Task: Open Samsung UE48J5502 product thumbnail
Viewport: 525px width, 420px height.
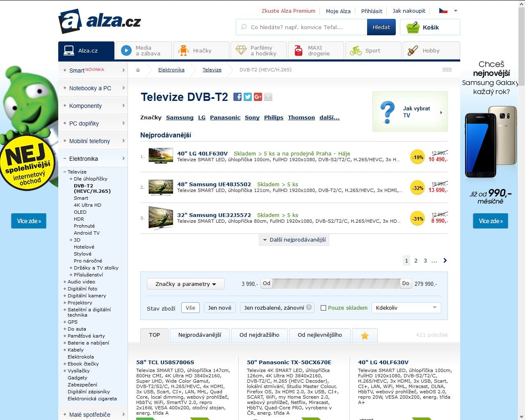Action: tap(160, 187)
